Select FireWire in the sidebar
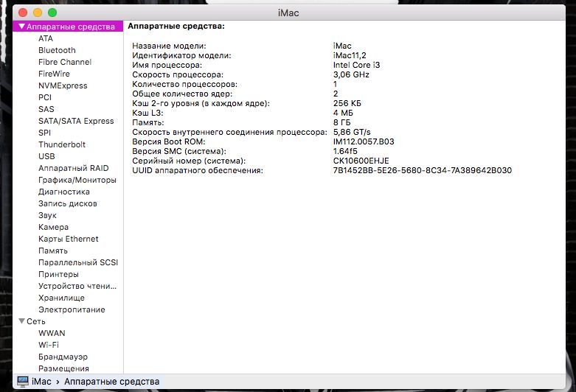This screenshot has width=576, height=392. (54, 74)
